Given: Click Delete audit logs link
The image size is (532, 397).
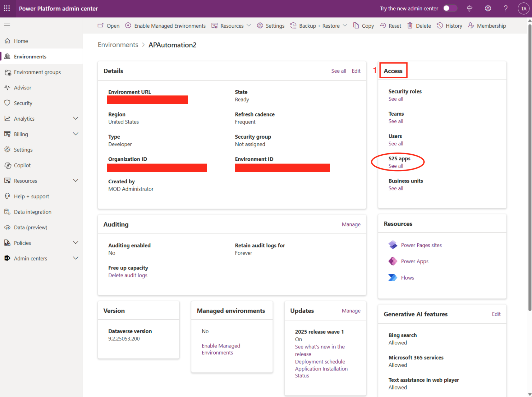Looking at the screenshot, I should 128,275.
